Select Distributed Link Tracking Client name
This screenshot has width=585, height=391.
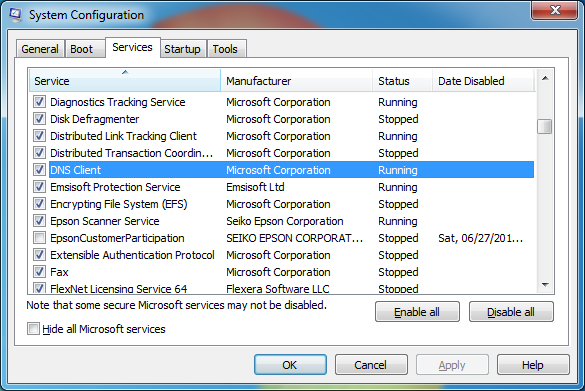coord(123,136)
